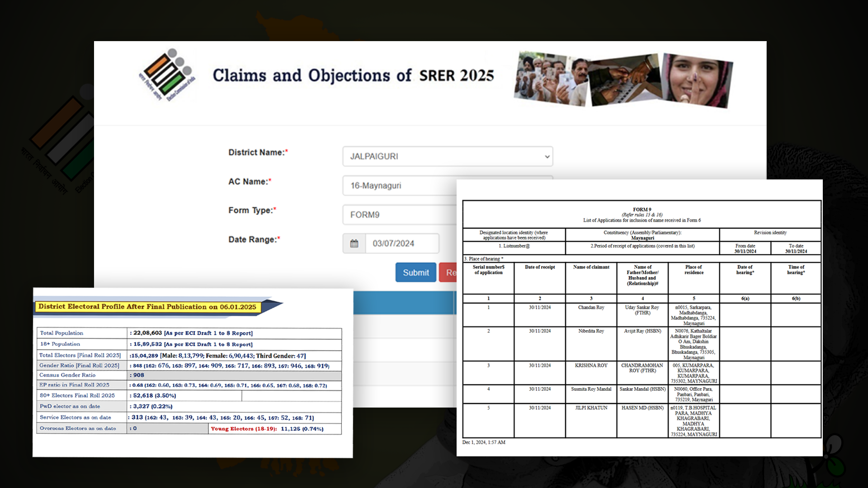Click the Claims and Objections of SRER 2025 heading

(353, 75)
